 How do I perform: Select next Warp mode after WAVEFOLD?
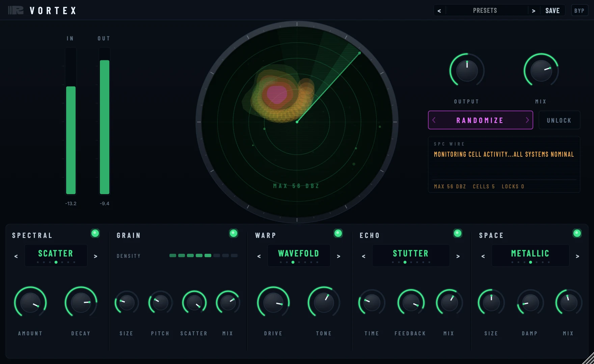tap(339, 256)
